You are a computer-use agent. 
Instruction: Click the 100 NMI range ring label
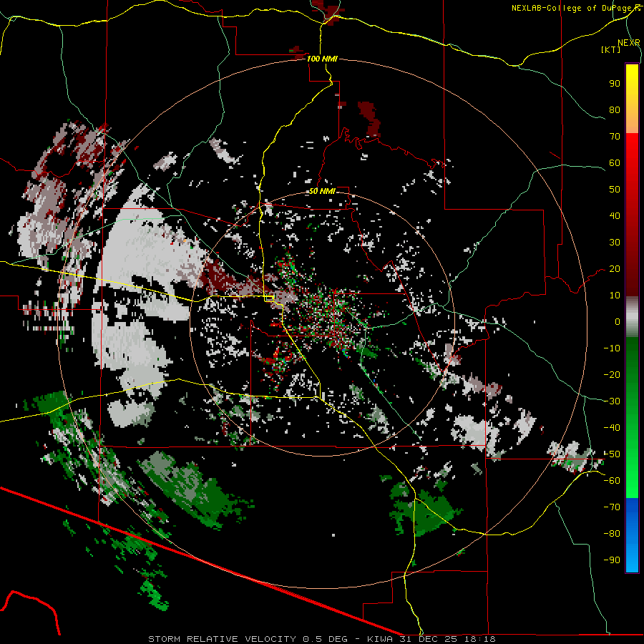coord(322,59)
